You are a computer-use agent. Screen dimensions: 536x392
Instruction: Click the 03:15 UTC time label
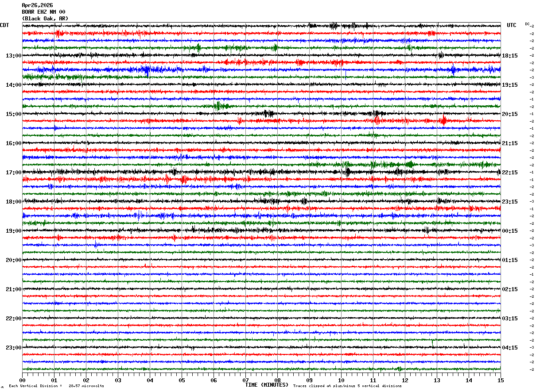point(510,319)
